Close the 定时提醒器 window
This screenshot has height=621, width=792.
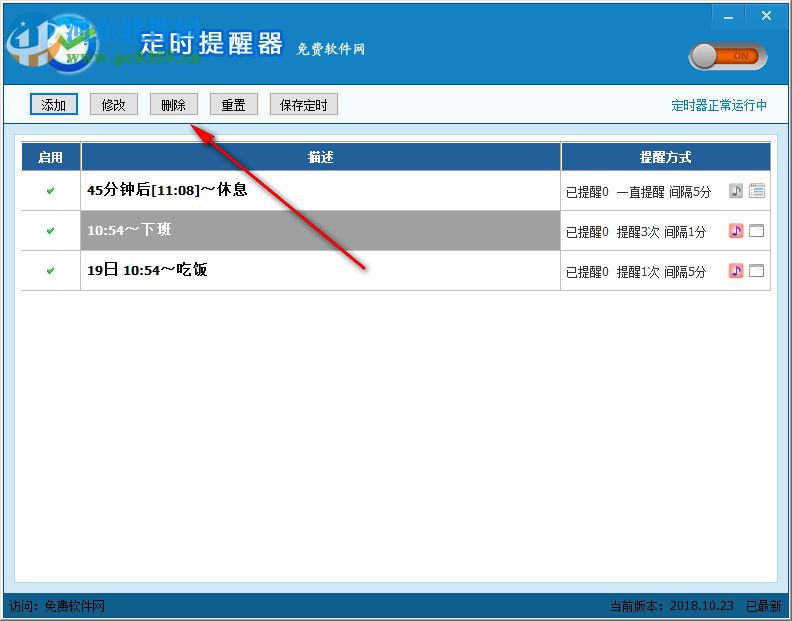(766, 16)
